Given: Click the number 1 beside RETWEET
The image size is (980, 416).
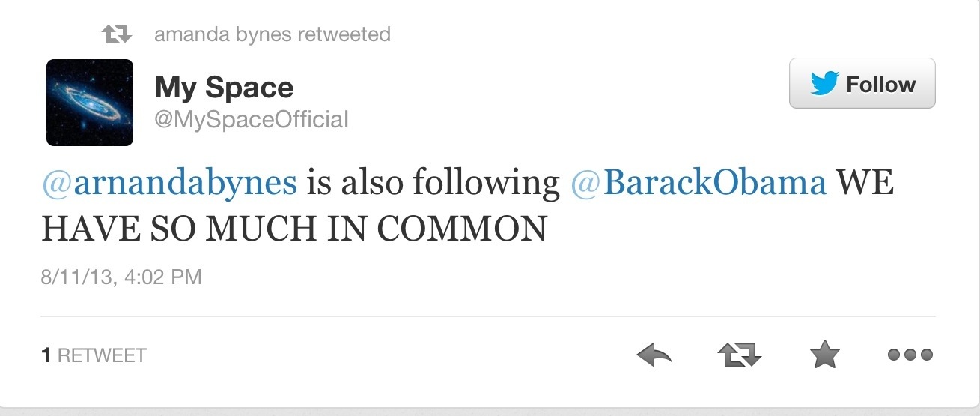Looking at the screenshot, I should 46,355.
